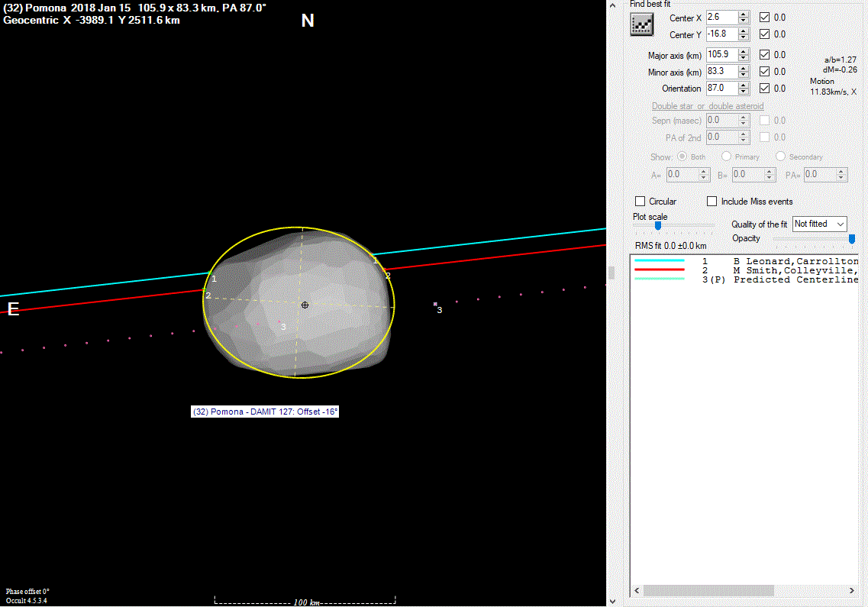Click the Find best fit graph icon
Screen dimensions: 868x607
(x=643, y=24)
